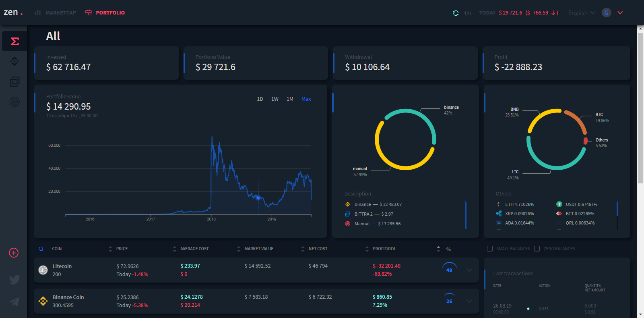
Task: Click the red Others donut chart segment
Action: coord(586,141)
